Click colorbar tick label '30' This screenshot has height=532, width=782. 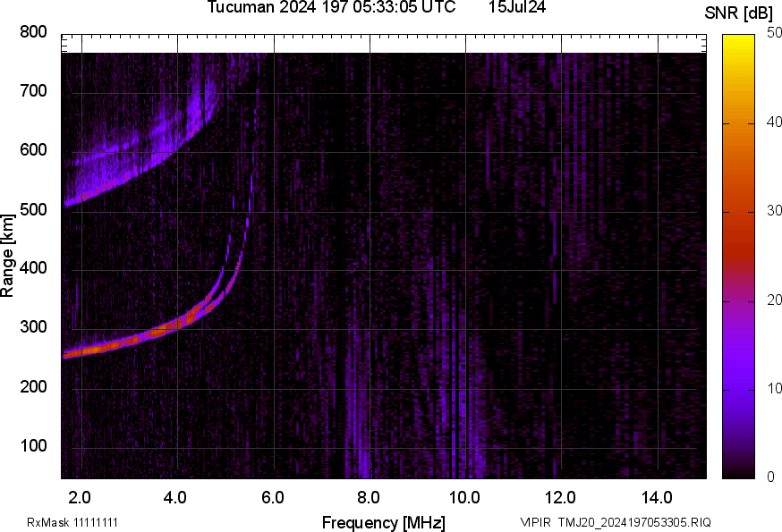click(x=774, y=211)
